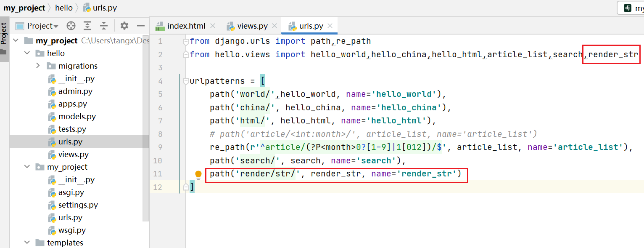Click the hello breadcrumb
Screen dimensions: 644x248
coord(64,8)
